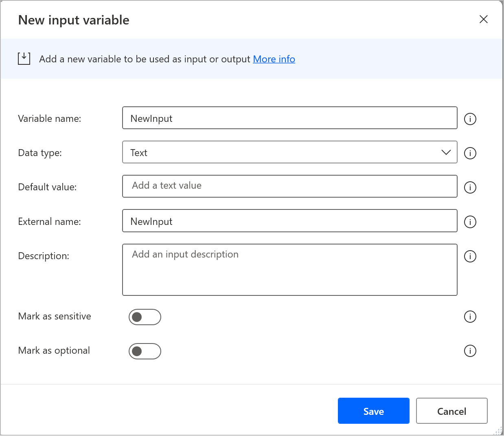Click the Default value text box
The width and height of the screenshot is (504, 436).
tap(289, 186)
